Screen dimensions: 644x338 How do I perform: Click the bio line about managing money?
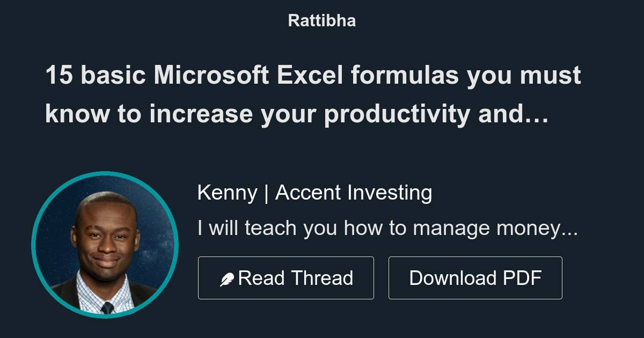[387, 227]
